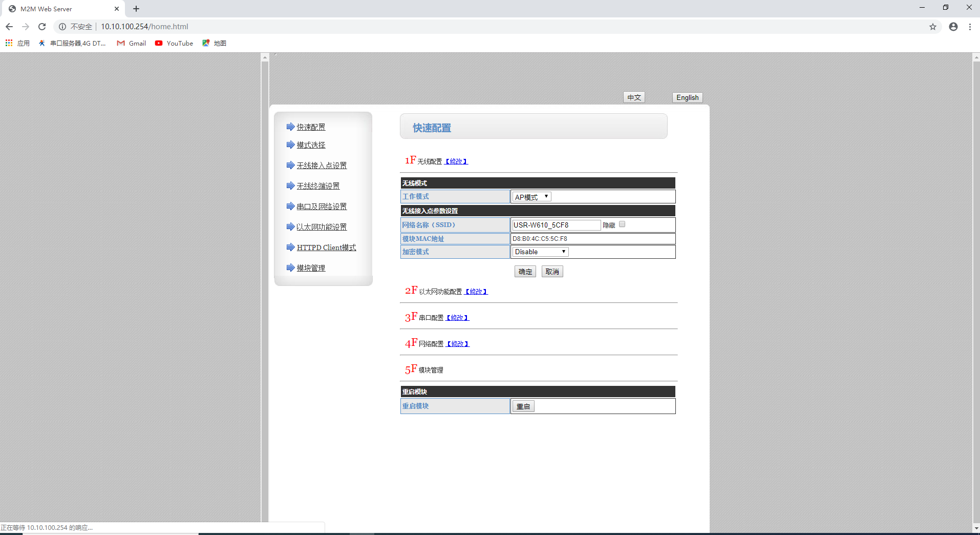Enable the hide SSID checkbox
The width and height of the screenshot is (980, 535).
pos(622,224)
